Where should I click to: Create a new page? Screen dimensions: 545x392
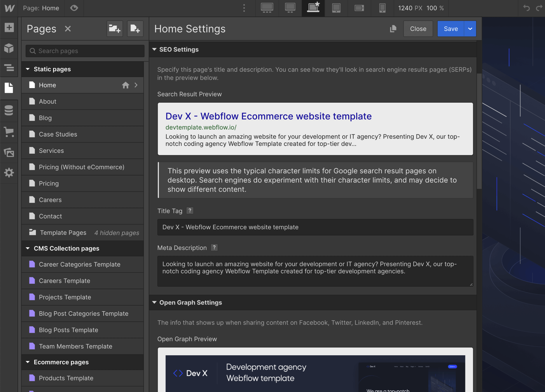135,29
